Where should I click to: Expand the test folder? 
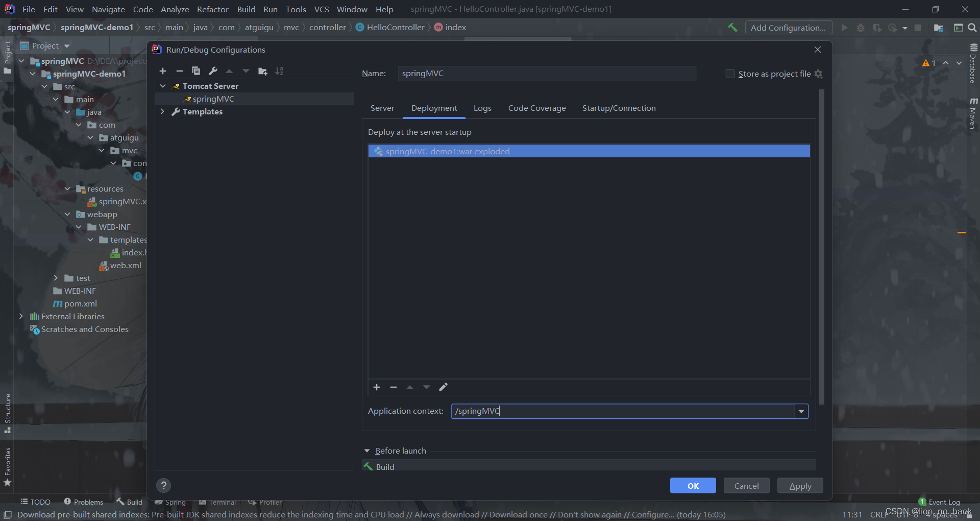[x=56, y=278]
